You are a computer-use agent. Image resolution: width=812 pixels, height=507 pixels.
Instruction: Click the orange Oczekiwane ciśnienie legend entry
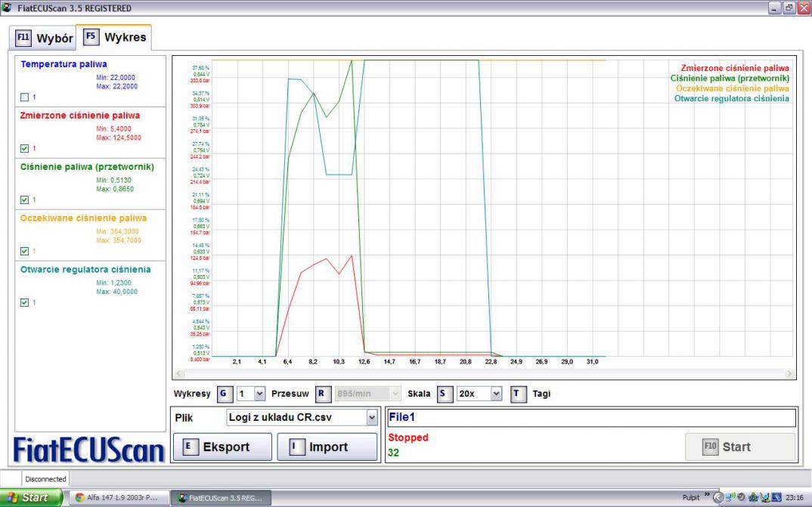[x=733, y=88]
